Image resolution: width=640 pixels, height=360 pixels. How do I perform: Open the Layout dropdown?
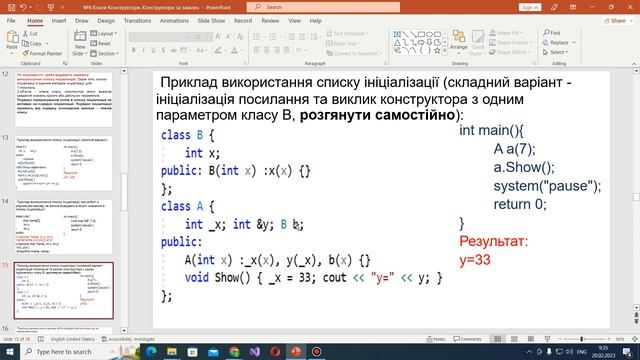104,33
